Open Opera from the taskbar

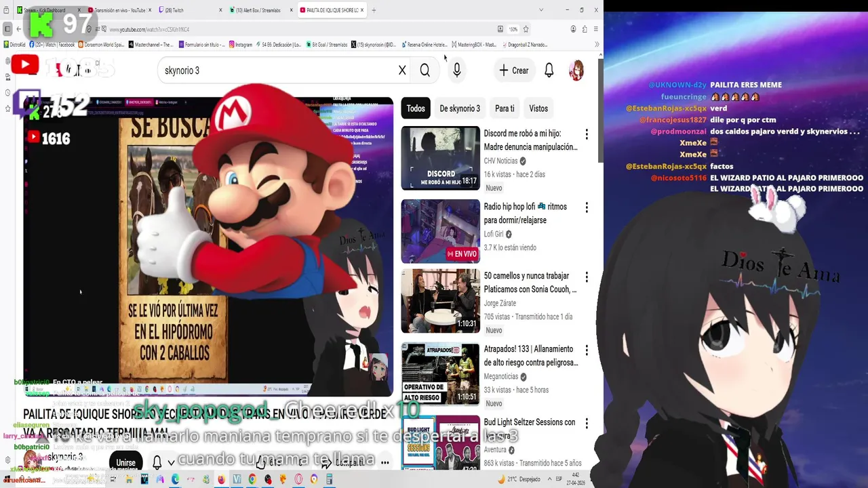[x=299, y=479]
